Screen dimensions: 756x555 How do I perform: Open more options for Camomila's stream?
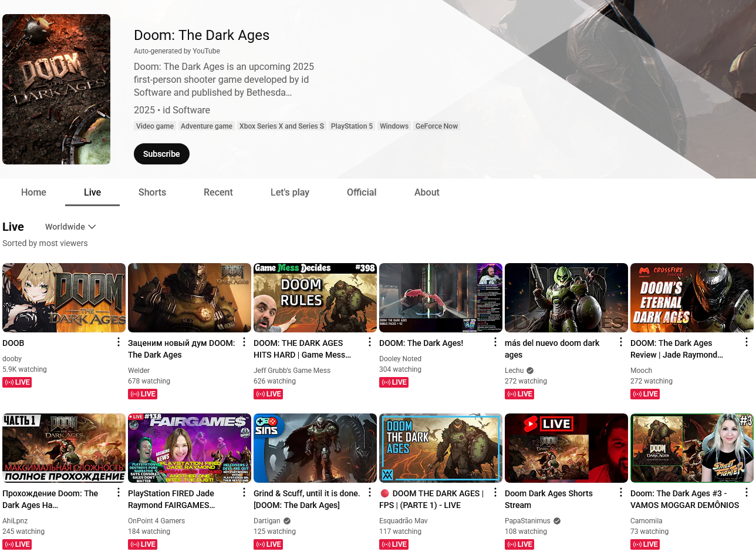747,493
